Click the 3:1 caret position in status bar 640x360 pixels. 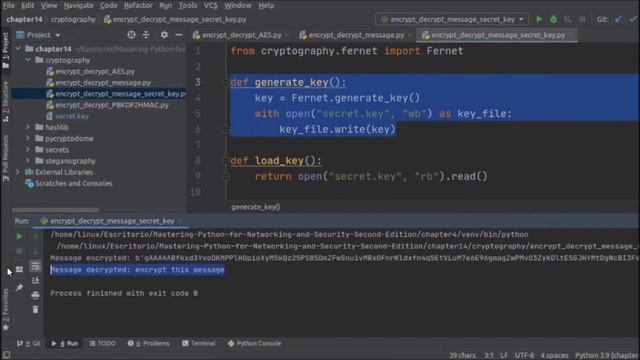pos(489,355)
